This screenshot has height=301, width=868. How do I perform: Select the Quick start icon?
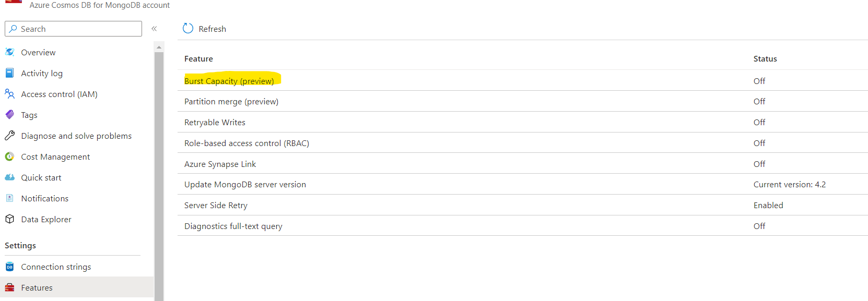pyautogui.click(x=9, y=177)
